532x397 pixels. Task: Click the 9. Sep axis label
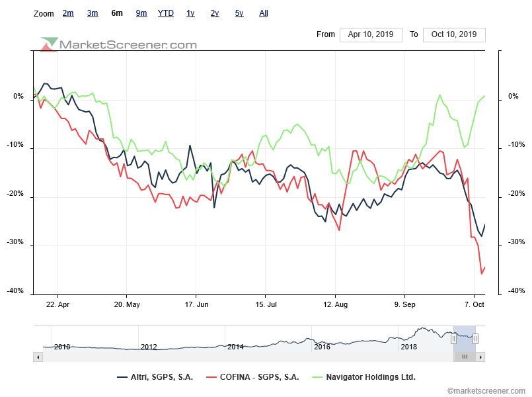404,304
